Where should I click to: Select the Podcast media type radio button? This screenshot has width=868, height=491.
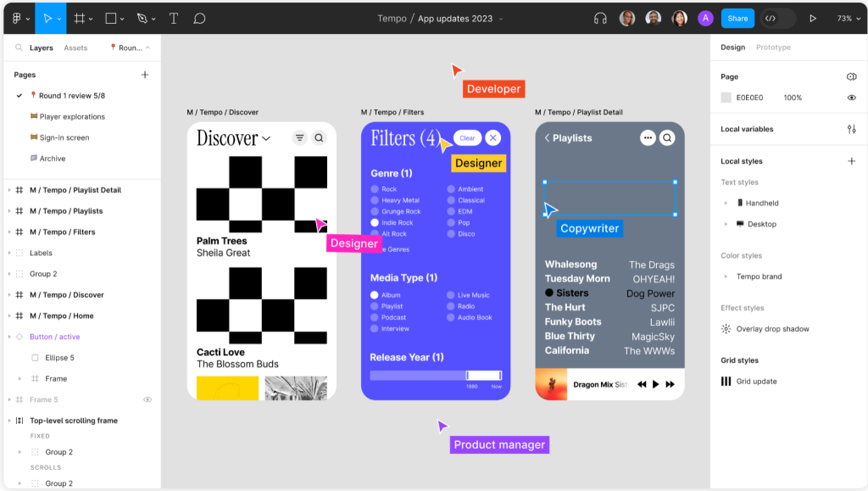click(x=374, y=317)
